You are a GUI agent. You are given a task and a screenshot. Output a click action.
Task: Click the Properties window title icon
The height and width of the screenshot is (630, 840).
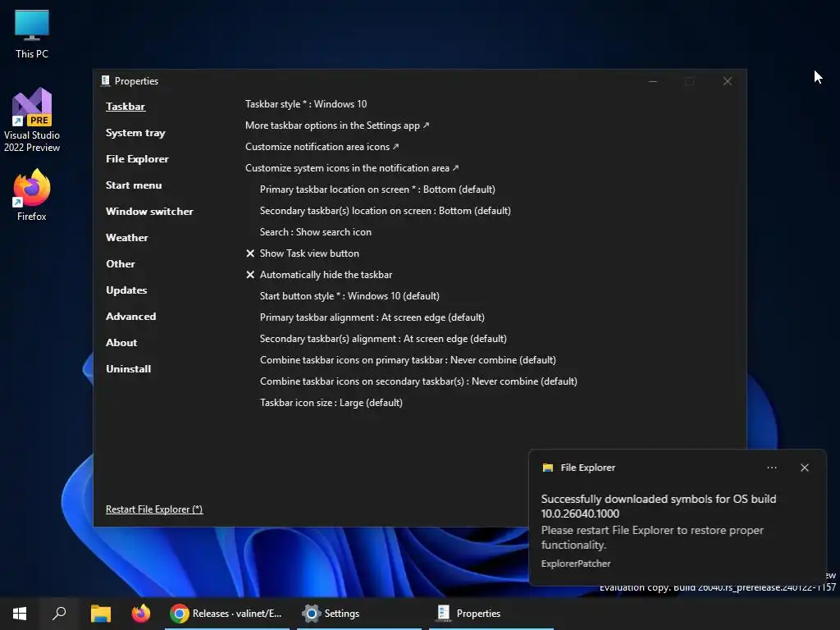105,81
